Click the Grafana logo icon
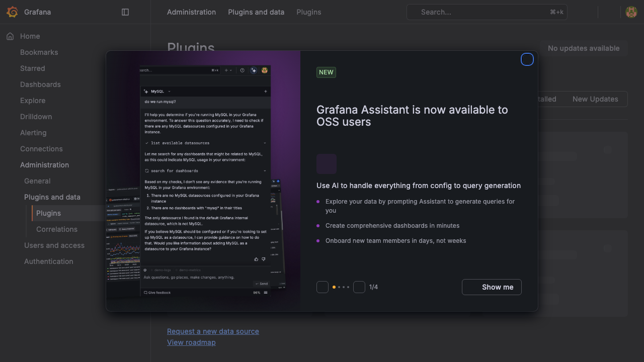Image resolution: width=644 pixels, height=362 pixels. [12, 12]
